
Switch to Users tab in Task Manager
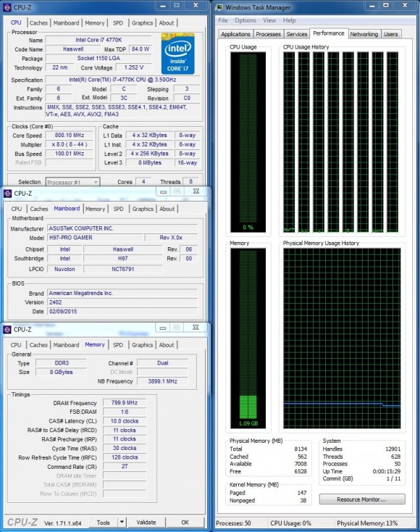point(391,34)
